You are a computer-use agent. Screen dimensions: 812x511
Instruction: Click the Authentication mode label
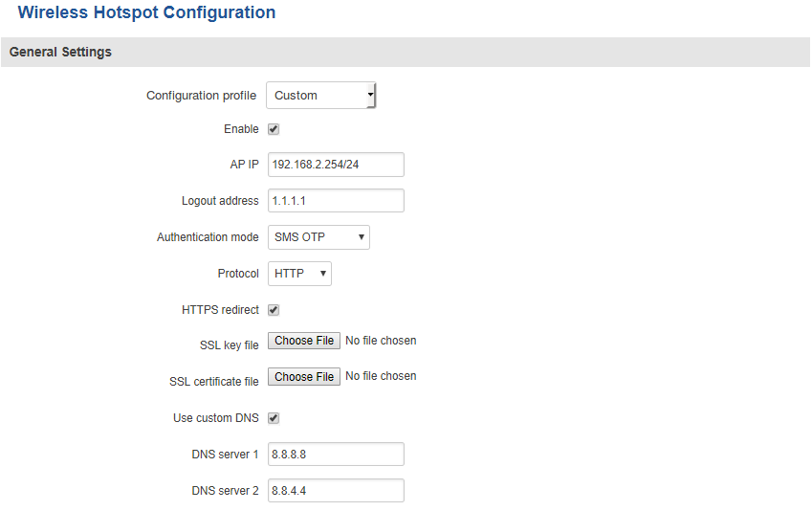(x=208, y=237)
